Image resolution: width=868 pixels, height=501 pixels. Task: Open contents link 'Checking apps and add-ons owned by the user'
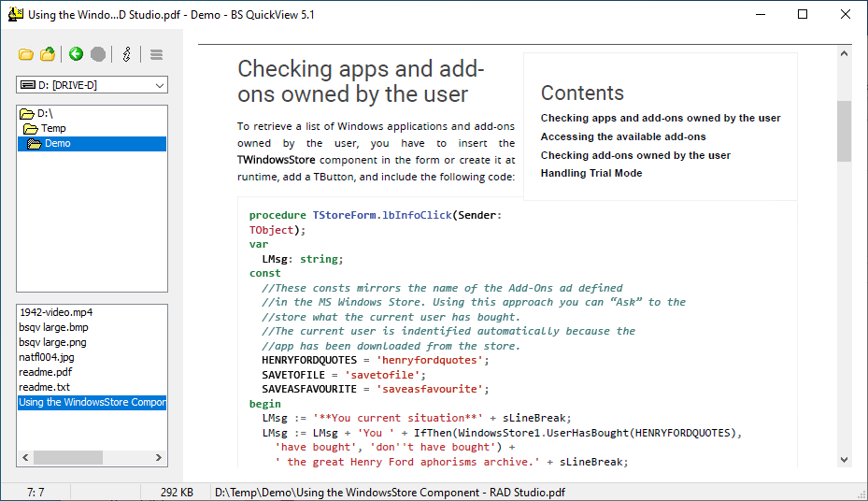[x=661, y=118]
